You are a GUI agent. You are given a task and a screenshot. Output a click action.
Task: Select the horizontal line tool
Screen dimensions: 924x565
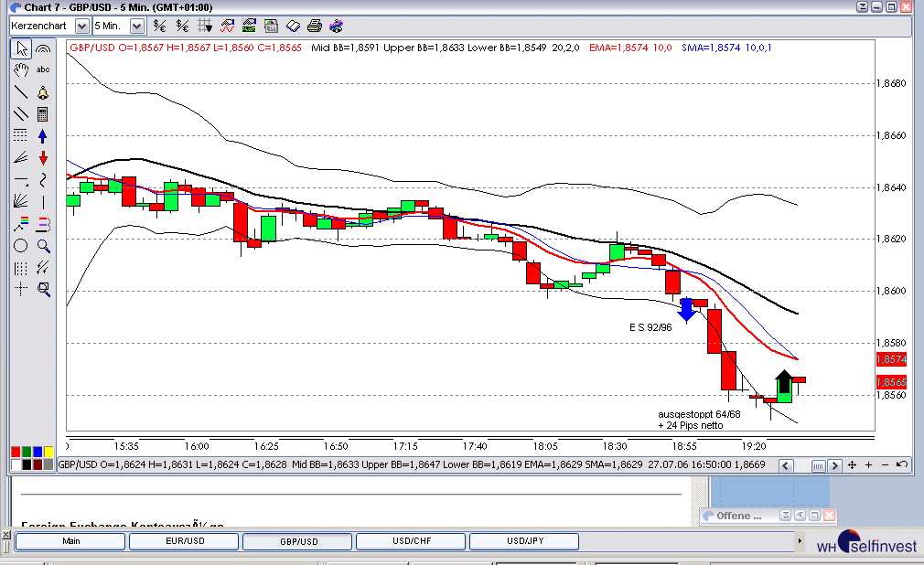21,180
